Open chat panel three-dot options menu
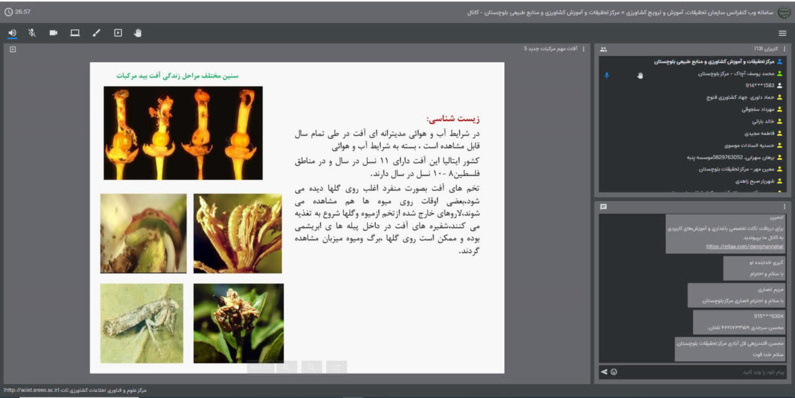The width and height of the screenshot is (795, 398). pyautogui.click(x=784, y=207)
